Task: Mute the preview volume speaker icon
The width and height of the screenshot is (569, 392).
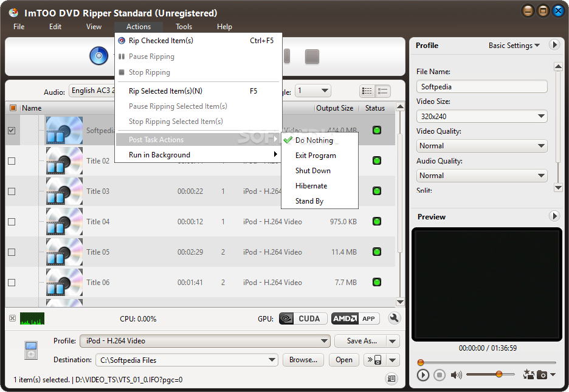Action: click(456, 374)
